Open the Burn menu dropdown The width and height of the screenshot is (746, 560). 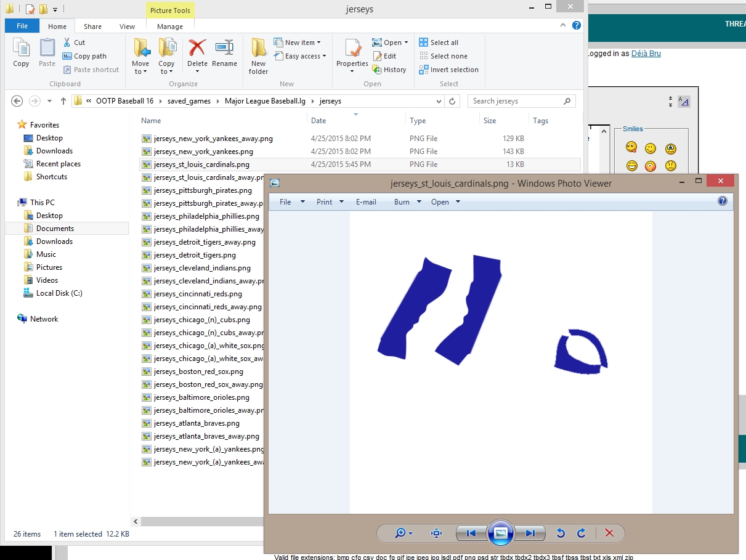(408, 202)
